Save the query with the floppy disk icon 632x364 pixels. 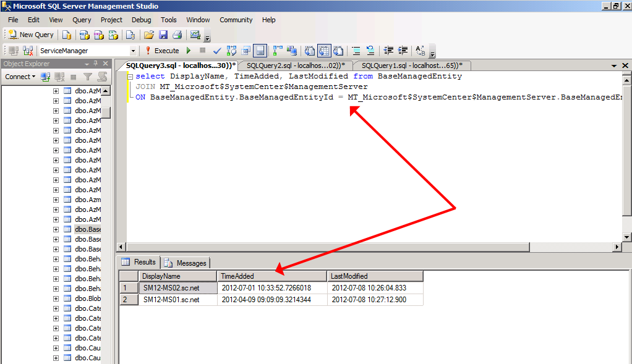coord(163,35)
